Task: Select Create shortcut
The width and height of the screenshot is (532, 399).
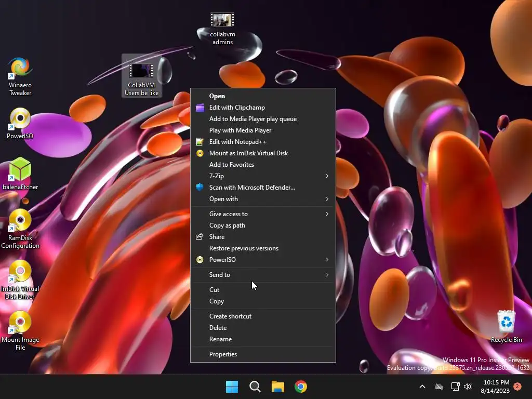Action: pyautogui.click(x=263, y=316)
